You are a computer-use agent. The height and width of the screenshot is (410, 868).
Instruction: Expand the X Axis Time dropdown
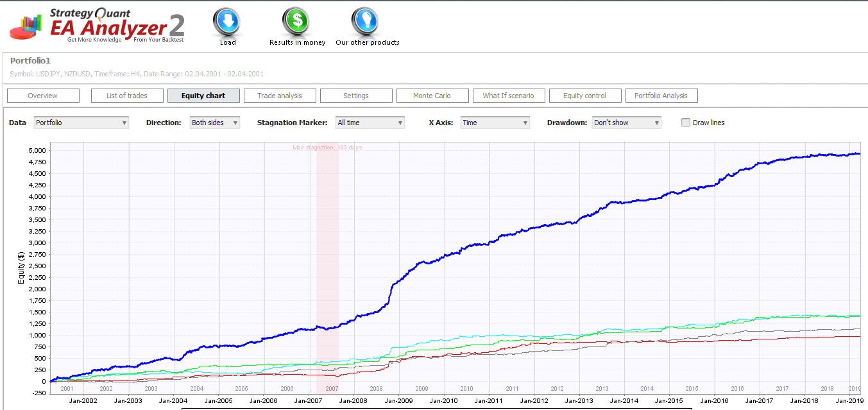coord(495,123)
